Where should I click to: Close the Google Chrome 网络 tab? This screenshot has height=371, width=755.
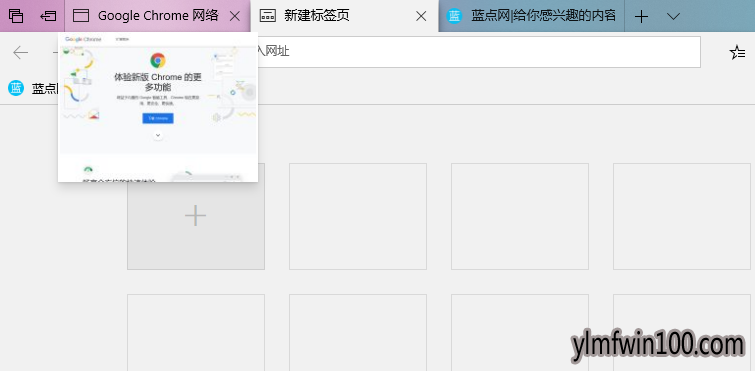click(x=234, y=16)
